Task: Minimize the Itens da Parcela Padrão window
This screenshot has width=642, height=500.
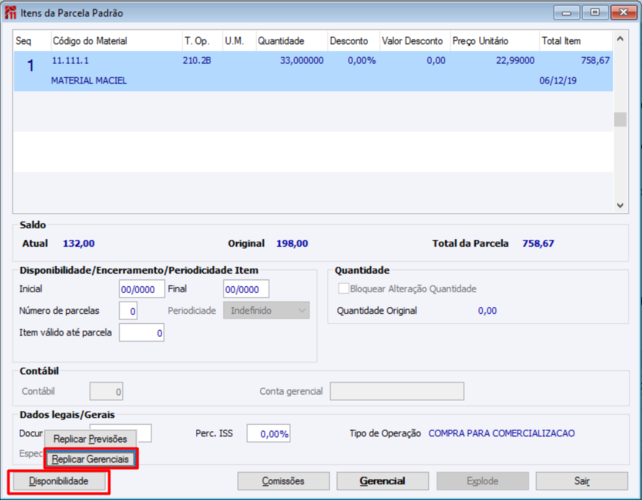Action: 567,13
